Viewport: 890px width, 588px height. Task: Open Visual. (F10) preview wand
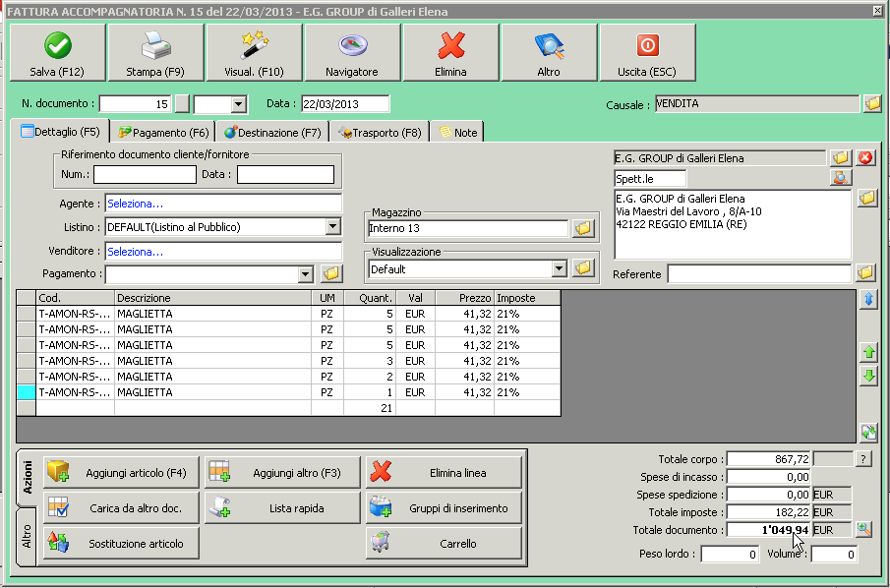pos(254,52)
